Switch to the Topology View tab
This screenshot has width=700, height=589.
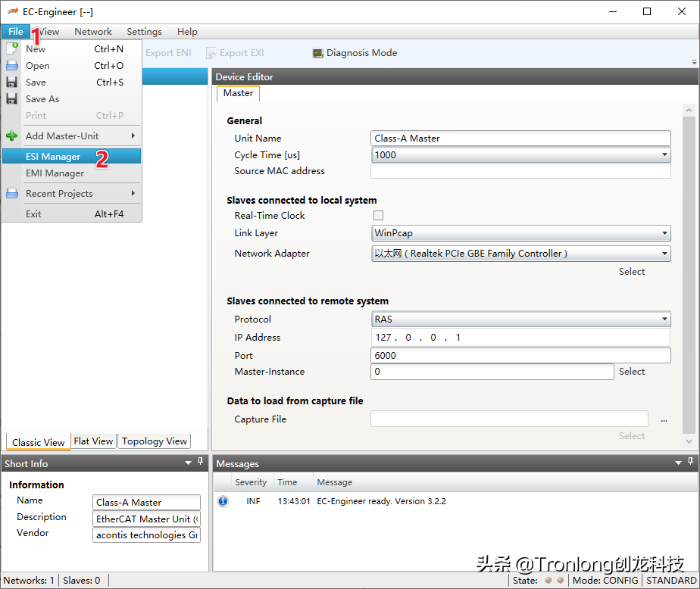[154, 441]
